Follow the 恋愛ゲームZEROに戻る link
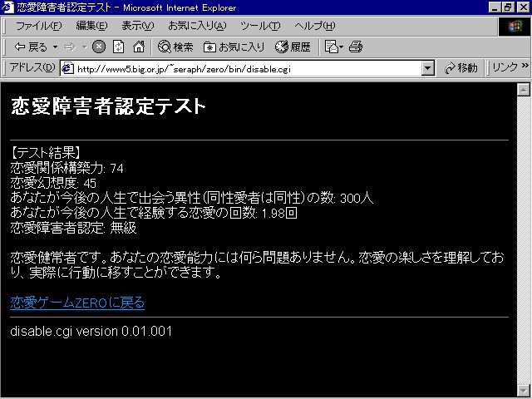 click(x=77, y=303)
